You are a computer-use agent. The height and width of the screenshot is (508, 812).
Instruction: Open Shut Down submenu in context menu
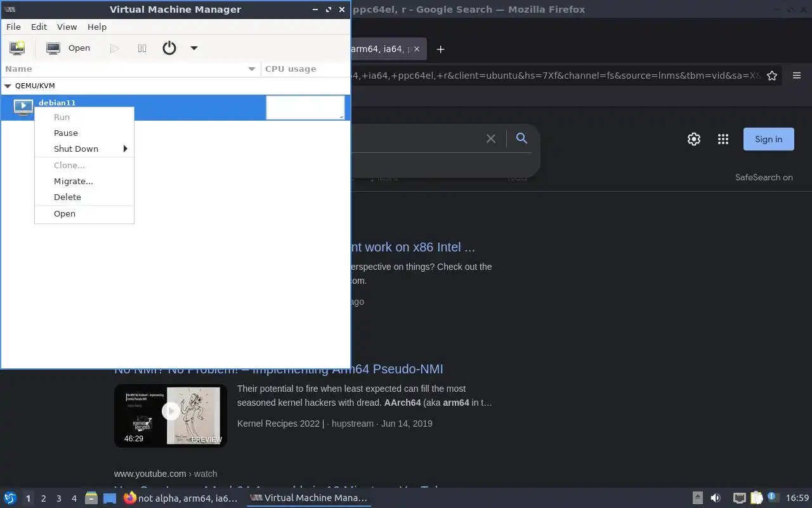[x=84, y=149]
